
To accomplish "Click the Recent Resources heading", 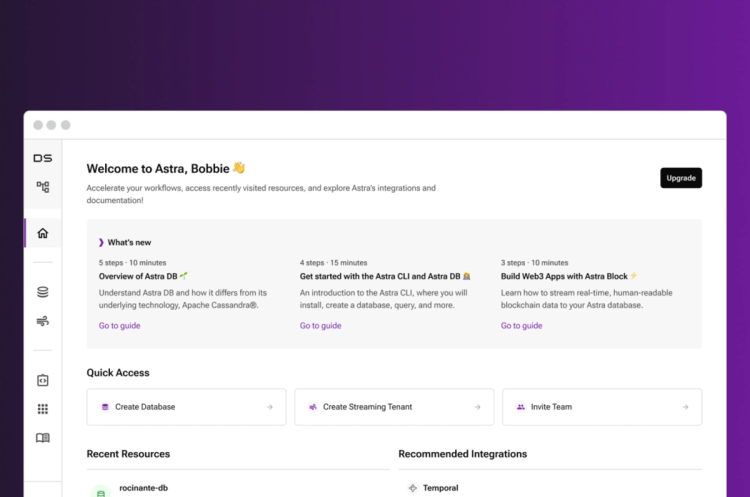I will (x=128, y=454).
